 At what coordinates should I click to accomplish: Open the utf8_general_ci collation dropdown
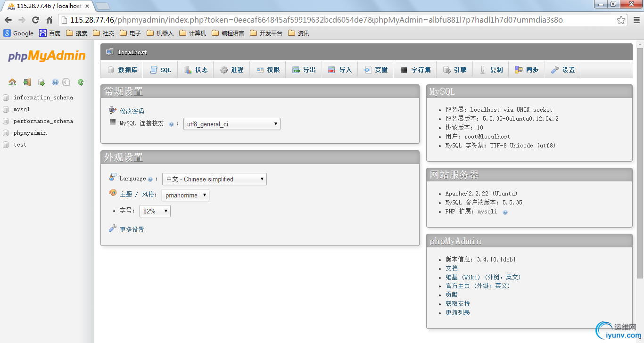pos(231,124)
